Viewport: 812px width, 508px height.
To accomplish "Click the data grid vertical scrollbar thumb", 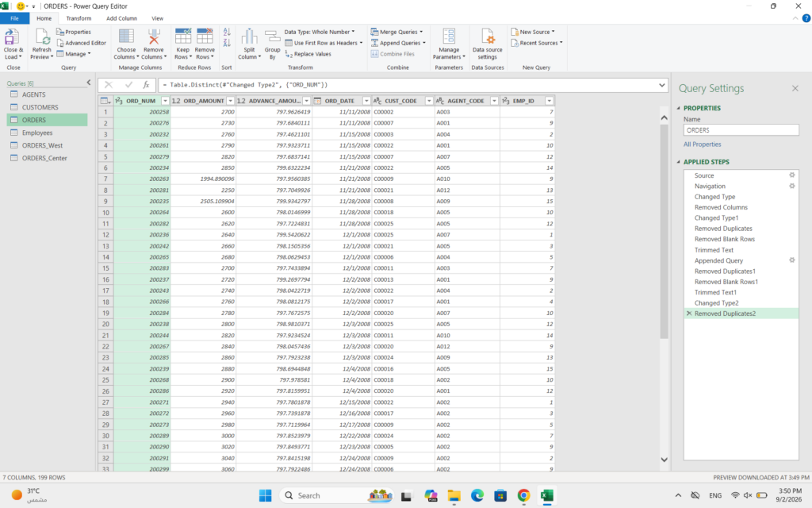I will [x=664, y=231].
